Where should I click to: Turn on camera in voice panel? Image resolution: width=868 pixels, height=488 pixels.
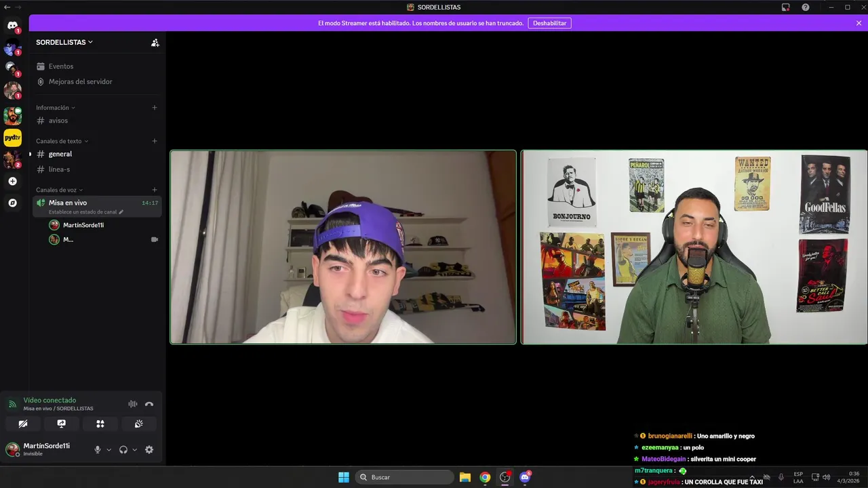23,424
